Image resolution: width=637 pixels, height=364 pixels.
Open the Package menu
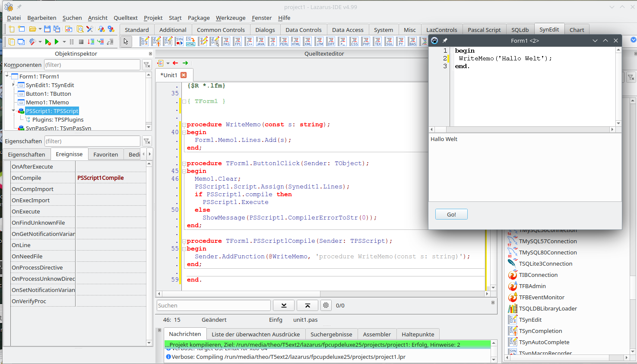click(198, 18)
